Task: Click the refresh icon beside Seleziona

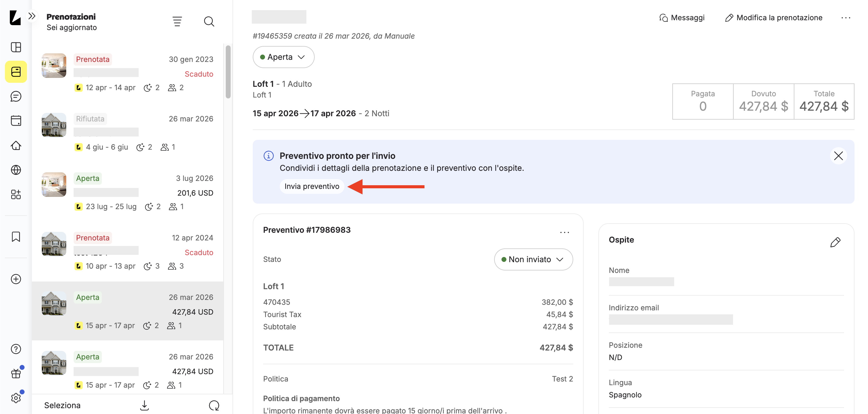Action: (214, 405)
